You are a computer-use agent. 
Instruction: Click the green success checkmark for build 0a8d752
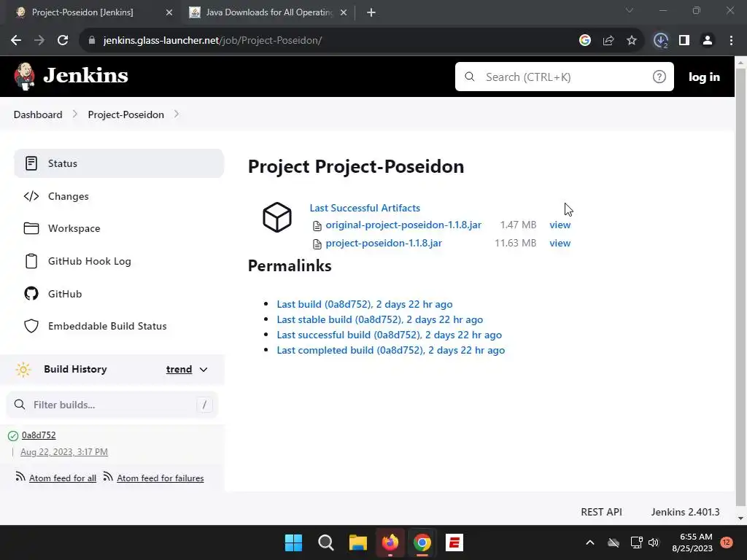tap(13, 436)
